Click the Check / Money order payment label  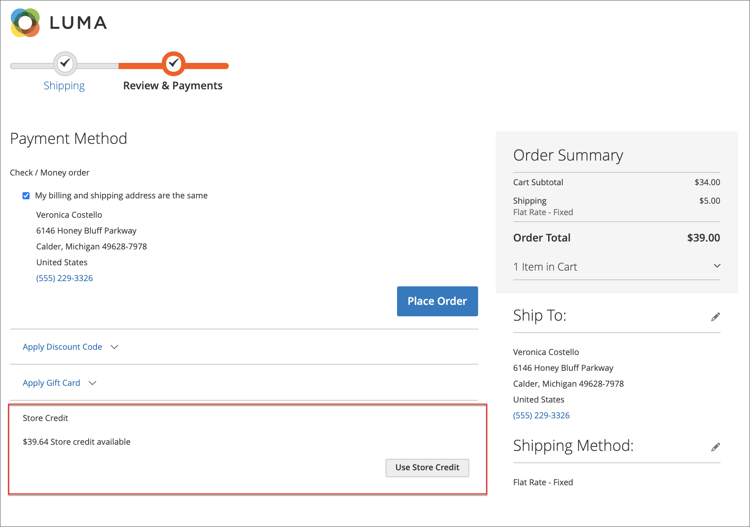[50, 172]
